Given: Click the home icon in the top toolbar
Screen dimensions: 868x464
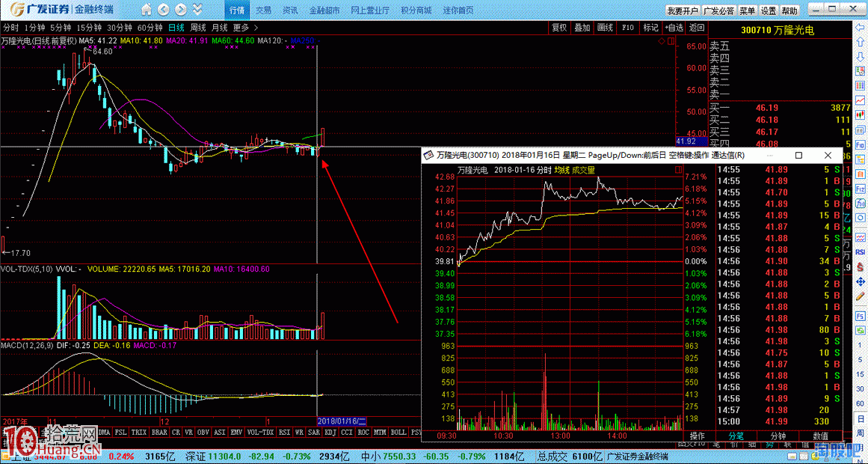Looking at the screenshot, I should [x=147, y=10].
